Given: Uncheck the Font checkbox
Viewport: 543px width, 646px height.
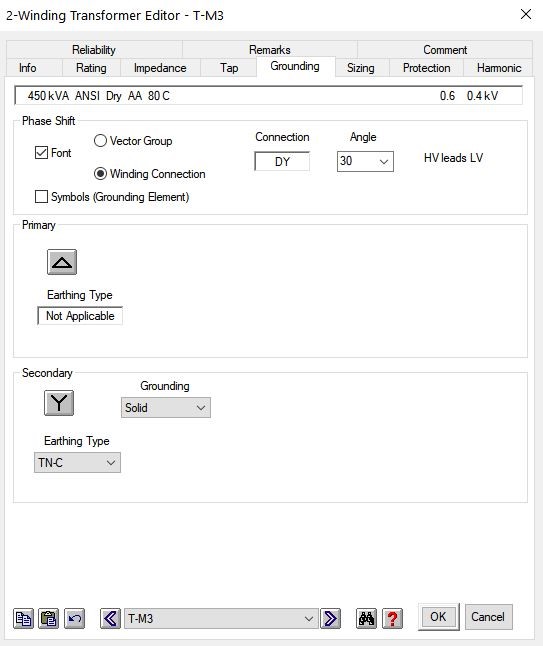Looking at the screenshot, I should [x=41, y=153].
